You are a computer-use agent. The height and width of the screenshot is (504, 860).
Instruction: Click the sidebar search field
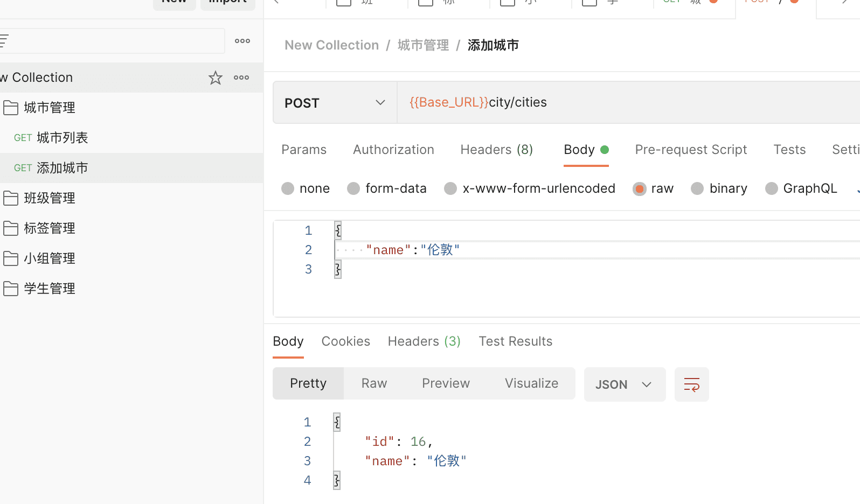[112, 41]
